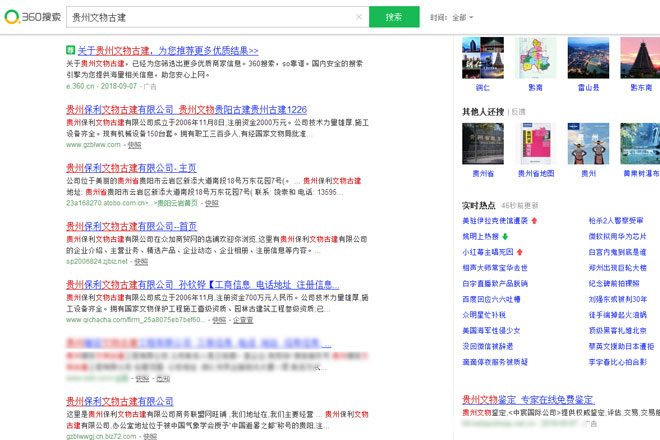Click the green 荐 recommendation icon
The width and height of the screenshot is (660, 440).
pos(70,50)
